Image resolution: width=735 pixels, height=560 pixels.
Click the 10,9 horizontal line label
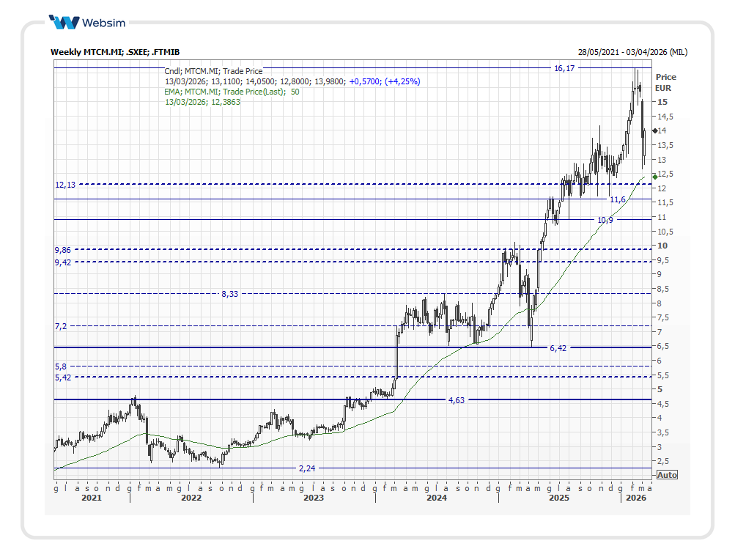(605, 220)
